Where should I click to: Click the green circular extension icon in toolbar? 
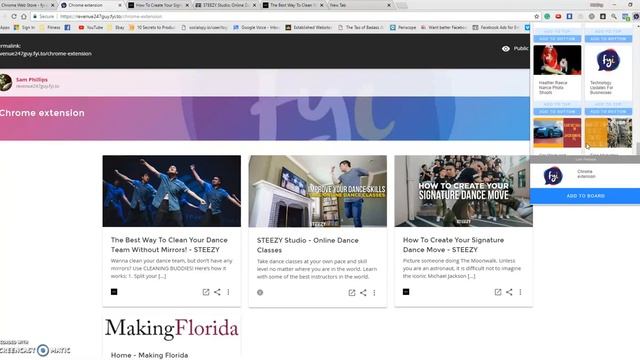(x=547, y=16)
